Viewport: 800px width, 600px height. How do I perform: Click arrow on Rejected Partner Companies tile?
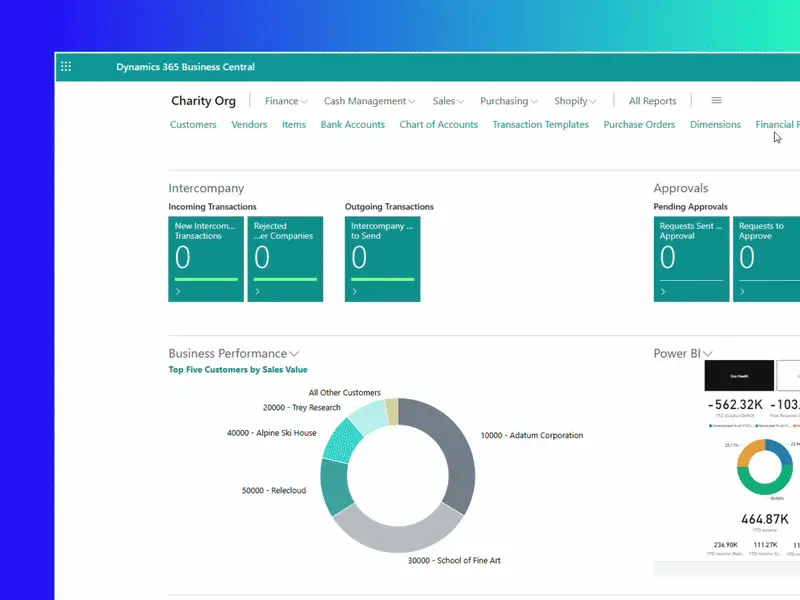257,292
